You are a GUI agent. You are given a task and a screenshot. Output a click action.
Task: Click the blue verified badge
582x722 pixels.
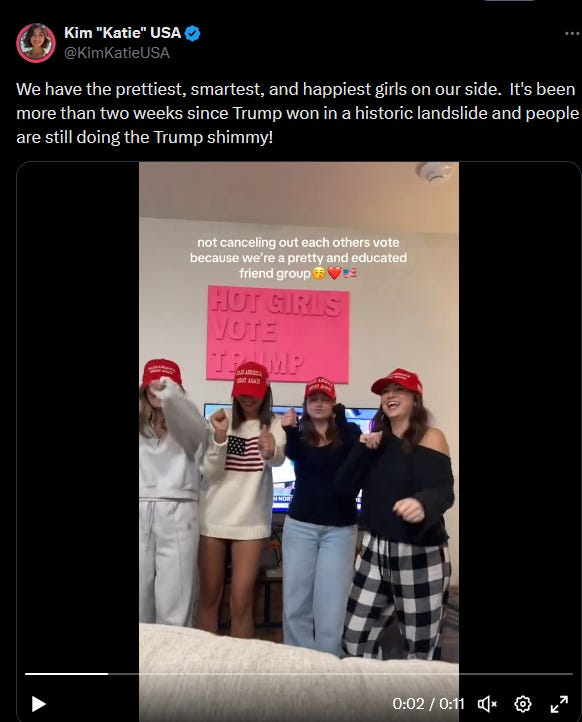point(192,33)
